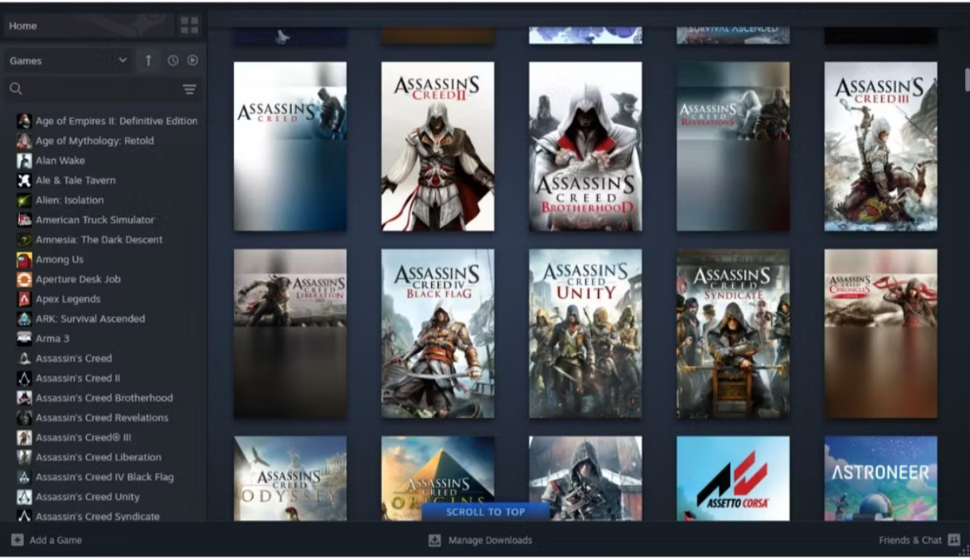The width and height of the screenshot is (970, 560).
Task: Click the Among Us crewmate icon
Action: tap(24, 259)
